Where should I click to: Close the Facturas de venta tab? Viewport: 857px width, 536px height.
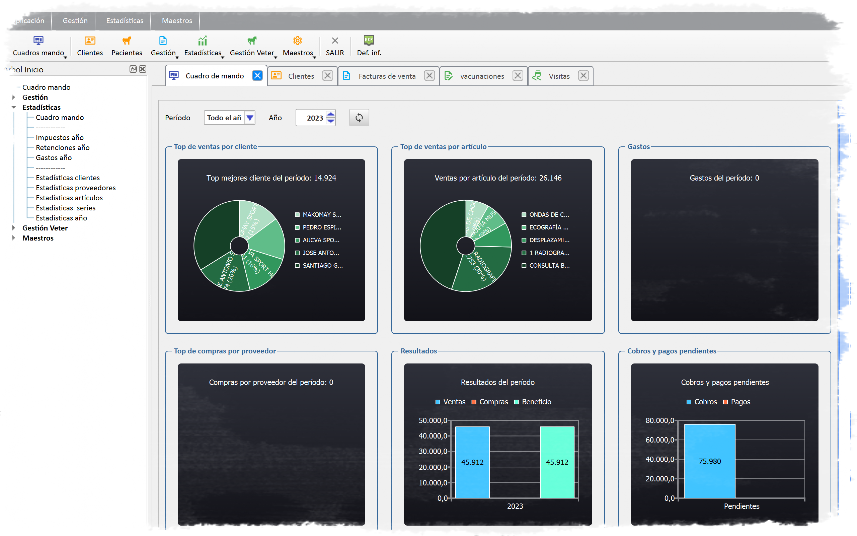point(429,76)
